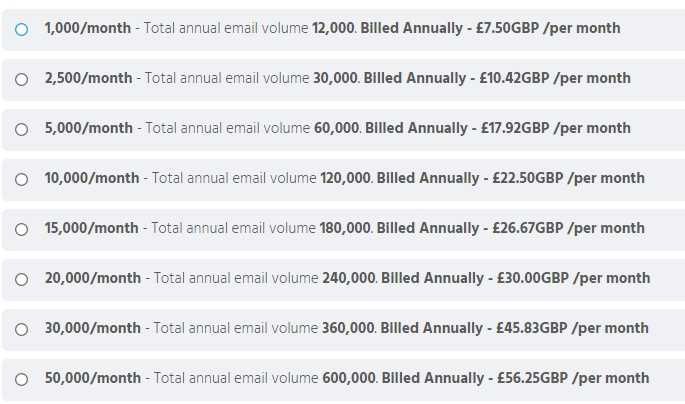Image resolution: width=685 pixels, height=404 pixels.
Task: Choose the 5,000/month radio option
Action: tap(21, 129)
